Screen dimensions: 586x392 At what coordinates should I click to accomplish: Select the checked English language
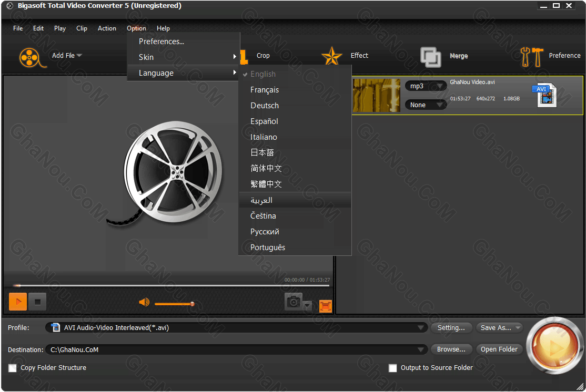coord(295,74)
